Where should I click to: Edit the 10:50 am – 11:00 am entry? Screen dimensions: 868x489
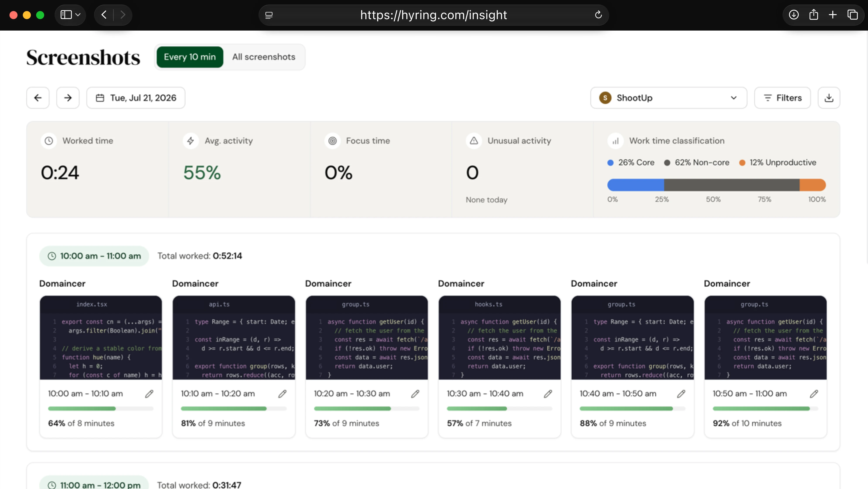(814, 394)
